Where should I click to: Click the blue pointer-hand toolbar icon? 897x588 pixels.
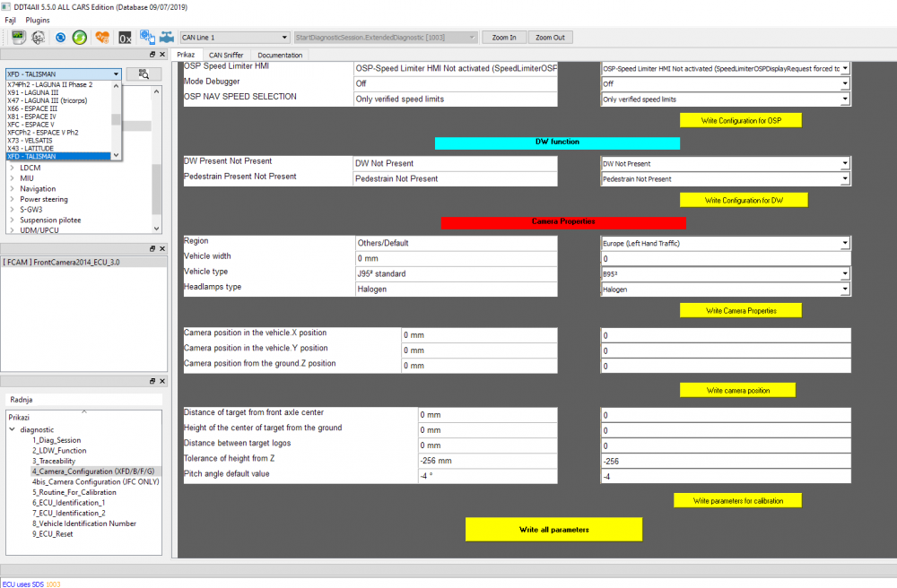[147, 37]
